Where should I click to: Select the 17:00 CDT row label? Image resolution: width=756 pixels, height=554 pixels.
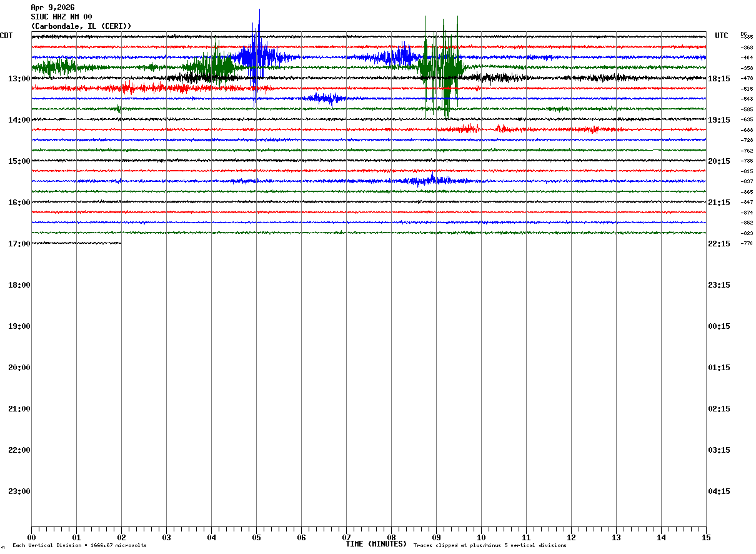pos(19,244)
